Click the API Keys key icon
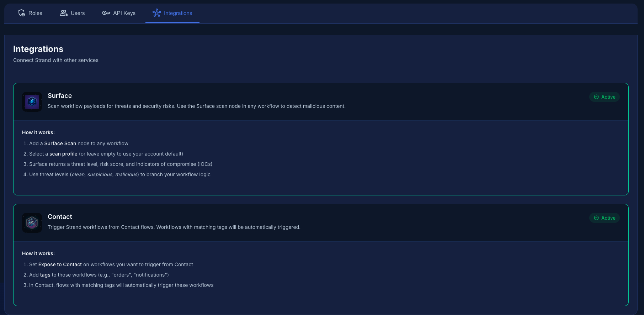The image size is (644, 315). [106, 13]
